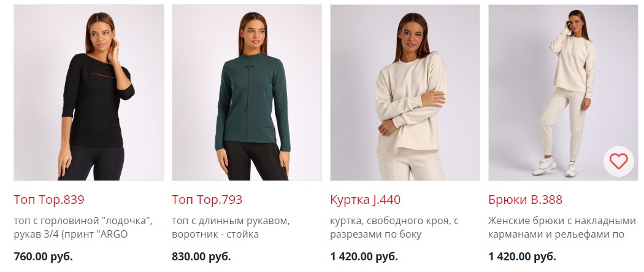Click the cream jacket product photo
Screen dimensions: 644x272
405,93
